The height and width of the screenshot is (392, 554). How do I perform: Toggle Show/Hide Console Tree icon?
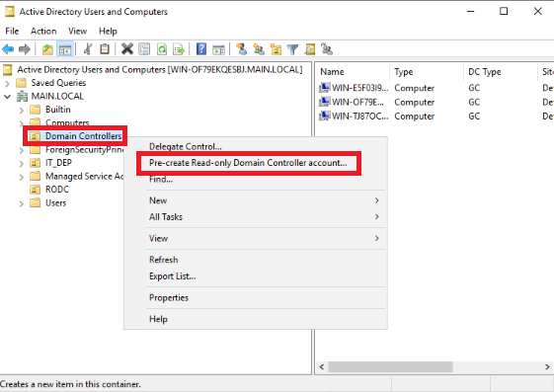tap(65, 49)
